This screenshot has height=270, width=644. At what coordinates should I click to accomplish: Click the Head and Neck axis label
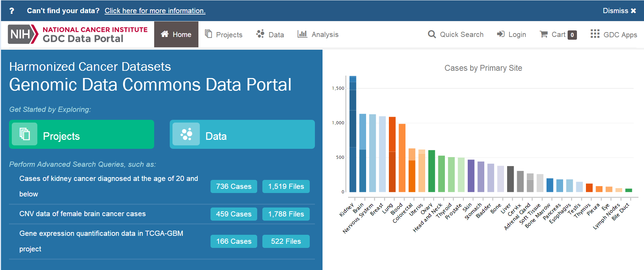tap(428, 218)
